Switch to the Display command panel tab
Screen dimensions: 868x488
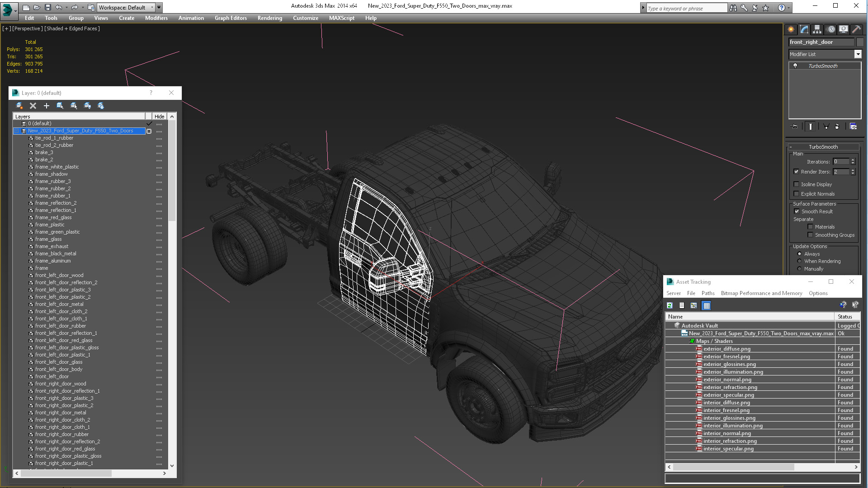pyautogui.click(x=844, y=29)
